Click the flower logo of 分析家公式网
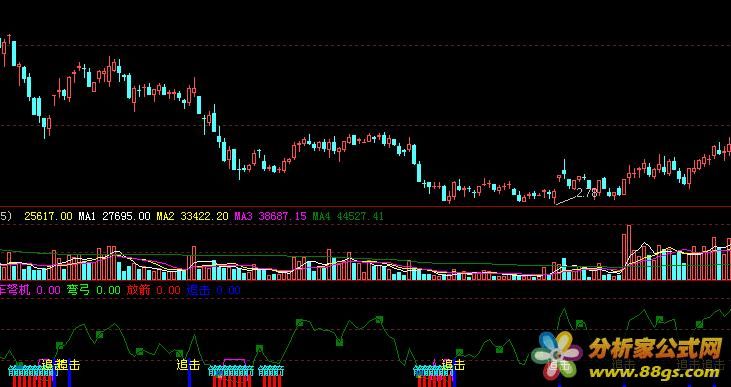Viewport: 731px width, 387px height. pyautogui.click(x=557, y=354)
